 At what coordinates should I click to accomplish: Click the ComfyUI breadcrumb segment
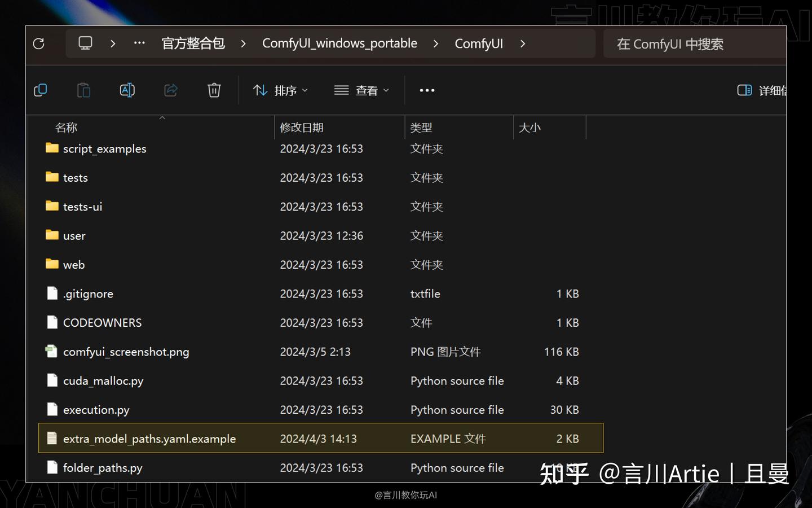tap(479, 43)
